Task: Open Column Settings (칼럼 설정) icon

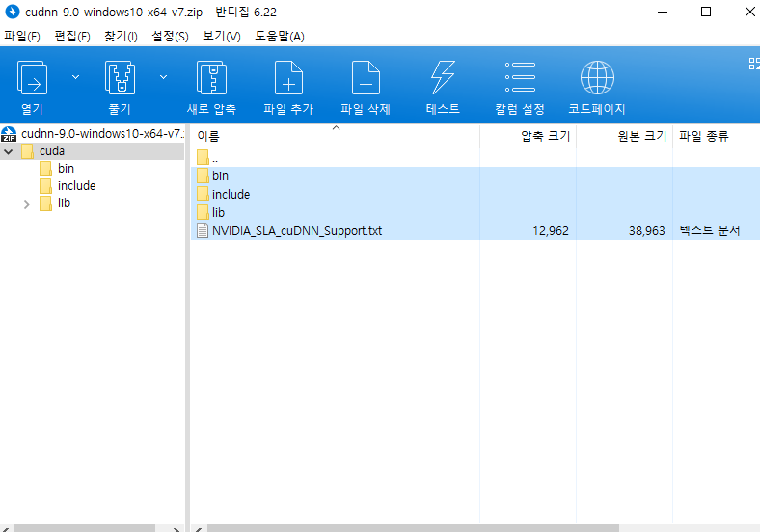Action: [x=520, y=77]
